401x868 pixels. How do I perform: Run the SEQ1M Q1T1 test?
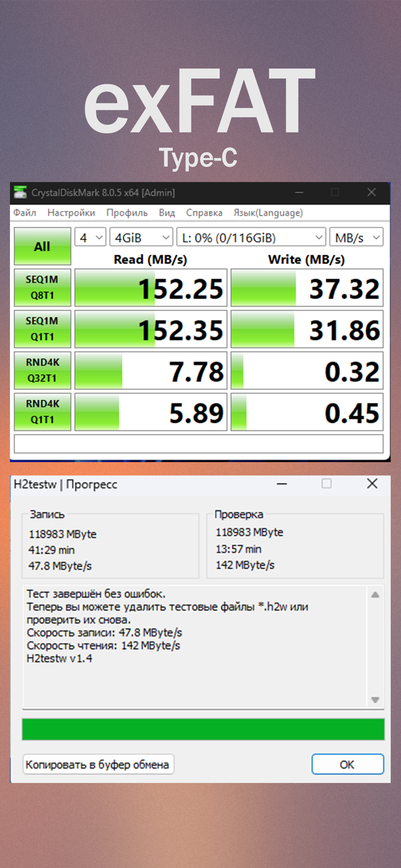coord(43,329)
